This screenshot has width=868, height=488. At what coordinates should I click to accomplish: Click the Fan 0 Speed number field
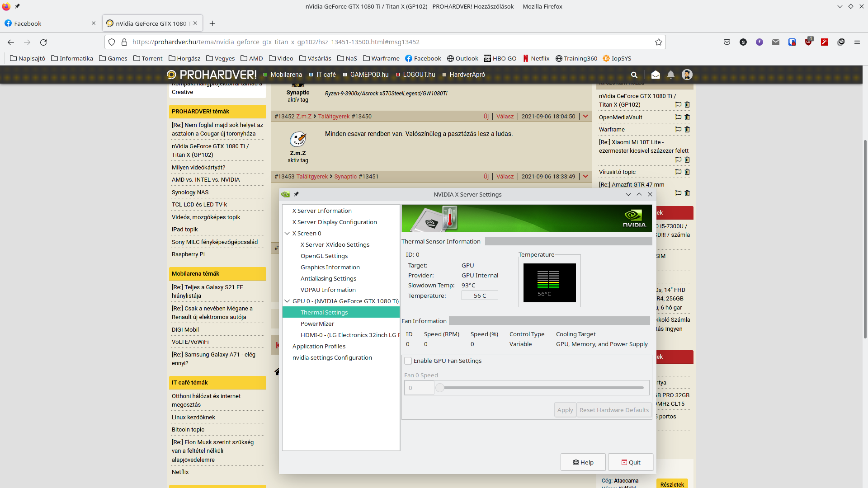(x=419, y=388)
